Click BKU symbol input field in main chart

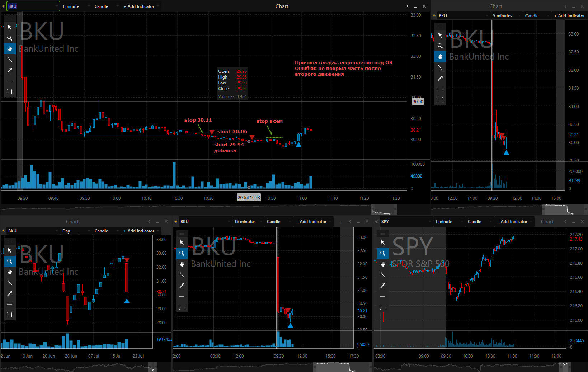(33, 6)
